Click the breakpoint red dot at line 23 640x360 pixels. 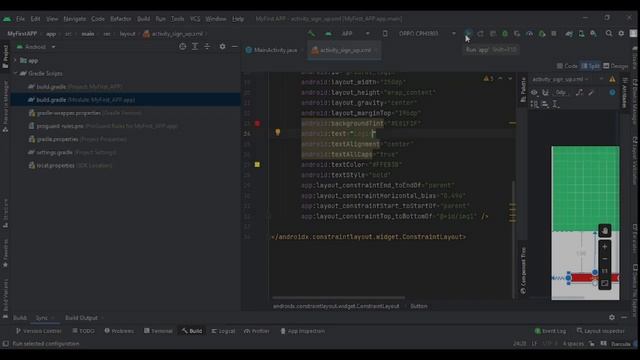point(257,123)
